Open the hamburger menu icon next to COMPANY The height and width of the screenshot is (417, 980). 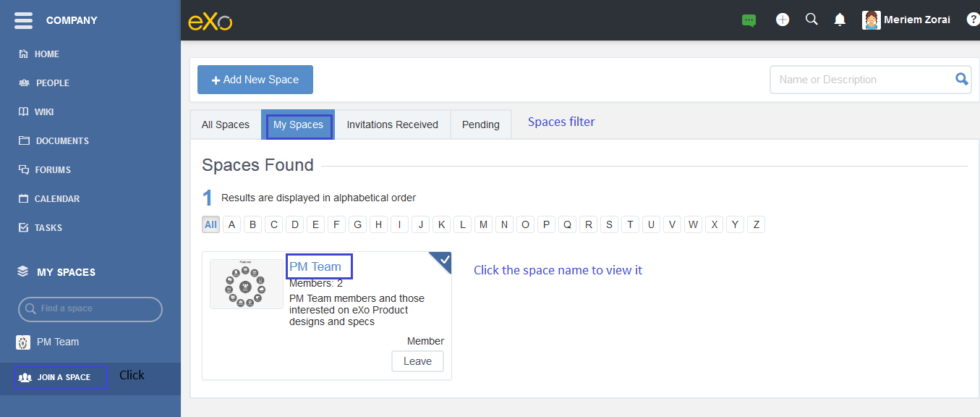pos(23,20)
